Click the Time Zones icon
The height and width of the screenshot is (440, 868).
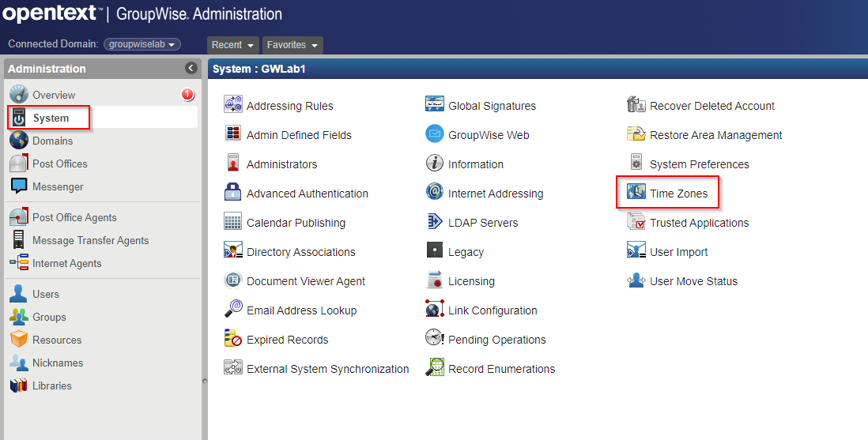pos(636,194)
